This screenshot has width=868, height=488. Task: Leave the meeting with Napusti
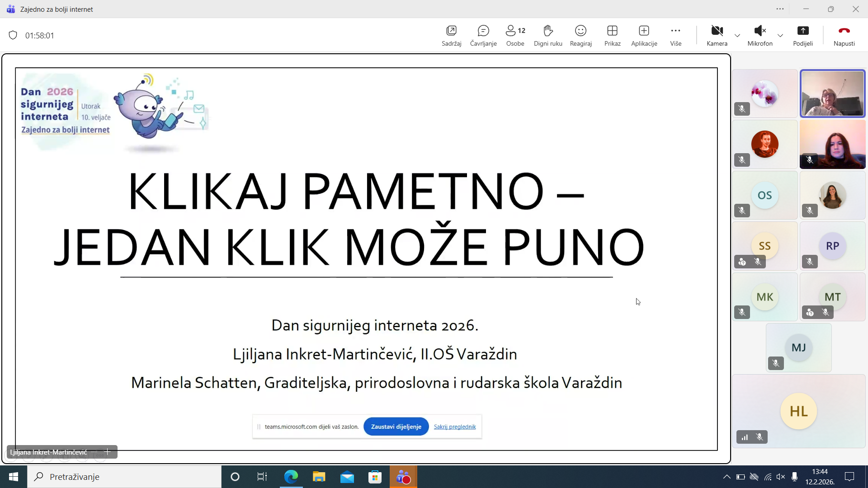(x=844, y=31)
